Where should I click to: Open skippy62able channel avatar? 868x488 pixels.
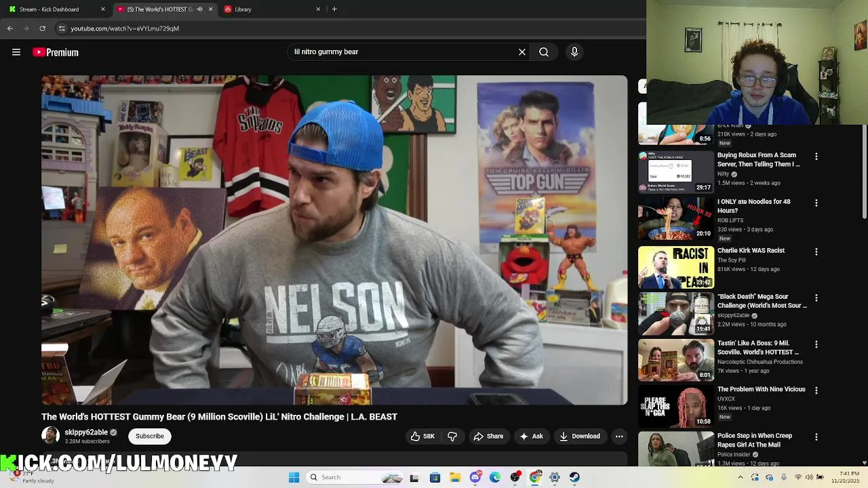[50, 436]
